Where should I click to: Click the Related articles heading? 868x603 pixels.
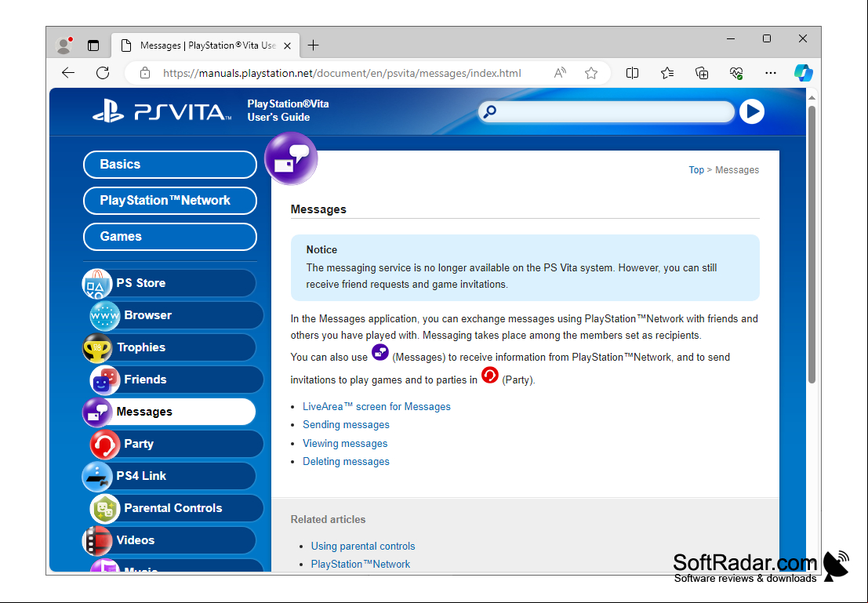coord(329,519)
